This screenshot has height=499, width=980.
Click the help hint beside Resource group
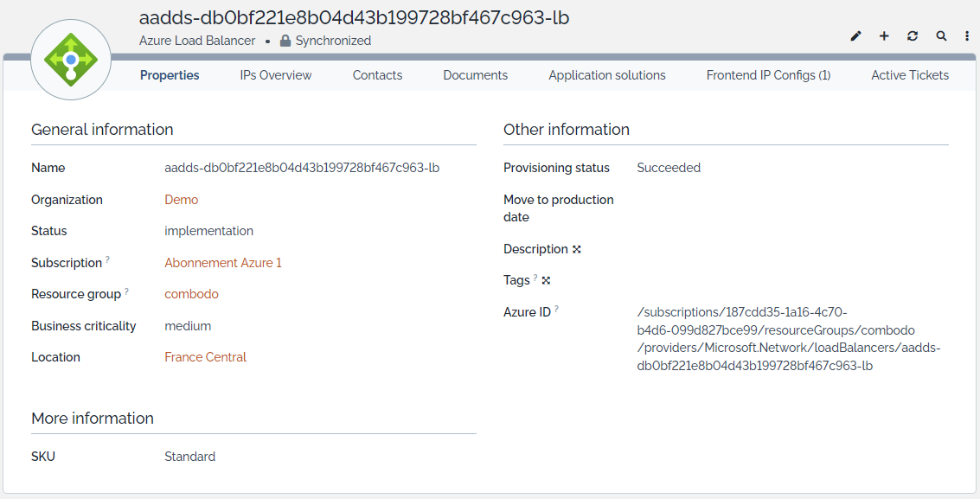point(126,291)
